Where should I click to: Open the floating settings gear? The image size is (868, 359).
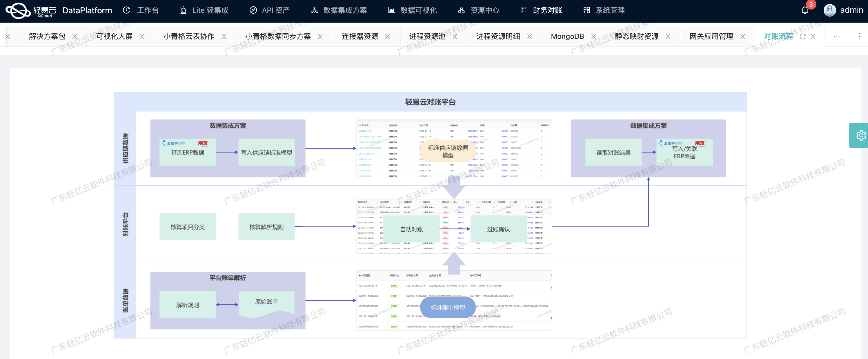(x=861, y=135)
